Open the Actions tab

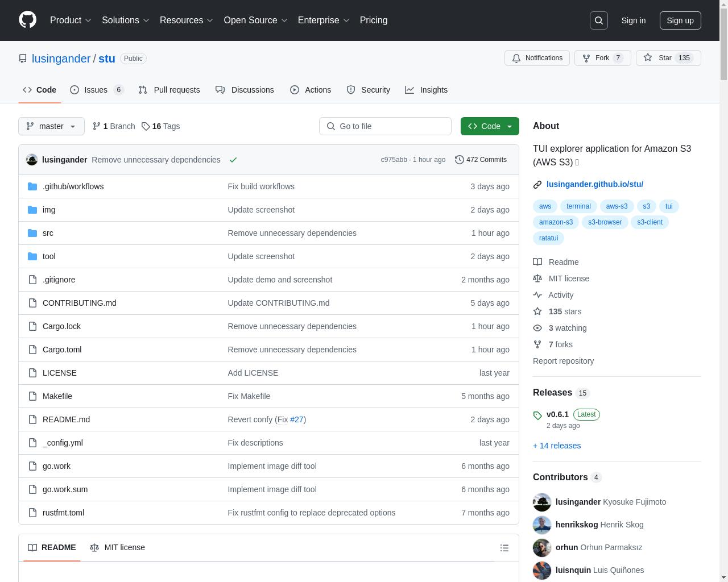311,90
